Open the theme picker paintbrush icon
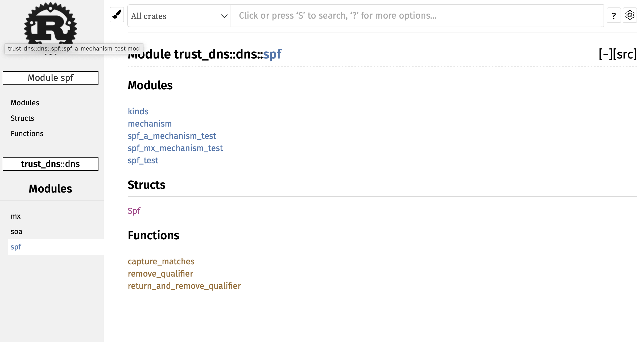Viewport: 644px width, 342px height. 117,15
